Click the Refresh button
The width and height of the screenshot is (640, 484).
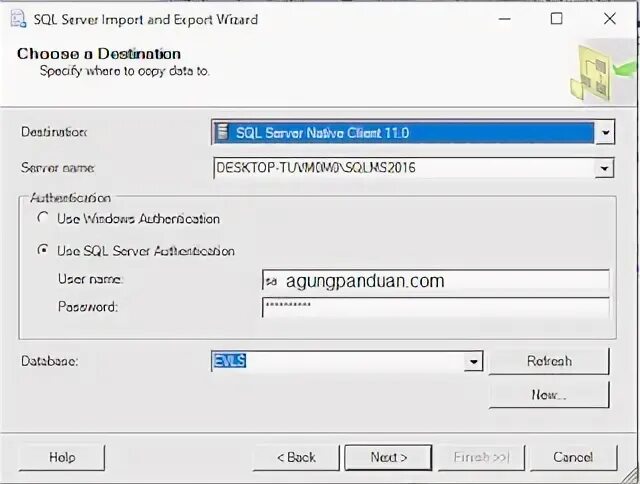pos(549,361)
